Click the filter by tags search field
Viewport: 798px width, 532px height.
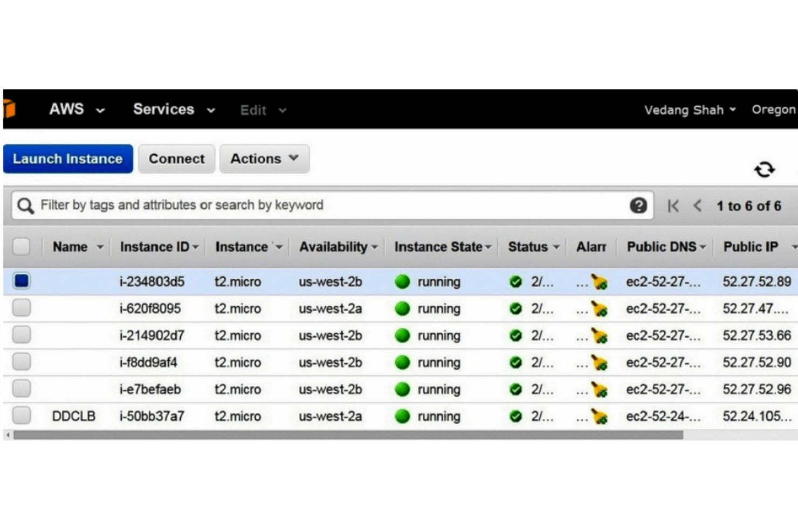pyautogui.click(x=270, y=205)
